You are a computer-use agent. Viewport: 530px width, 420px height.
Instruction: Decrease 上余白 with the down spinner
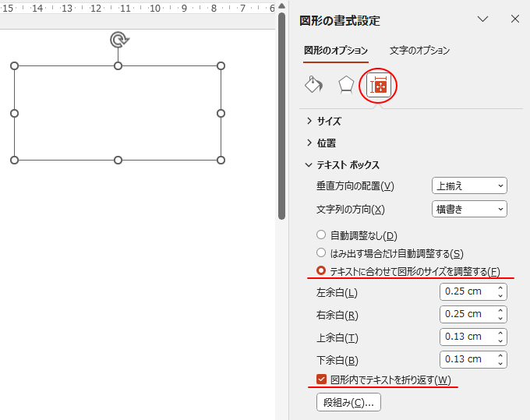click(x=500, y=341)
